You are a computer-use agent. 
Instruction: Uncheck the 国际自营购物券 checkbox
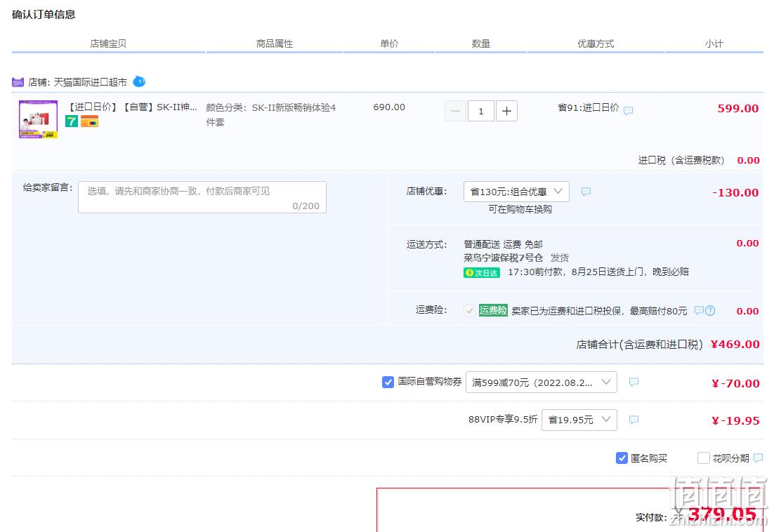(388, 382)
